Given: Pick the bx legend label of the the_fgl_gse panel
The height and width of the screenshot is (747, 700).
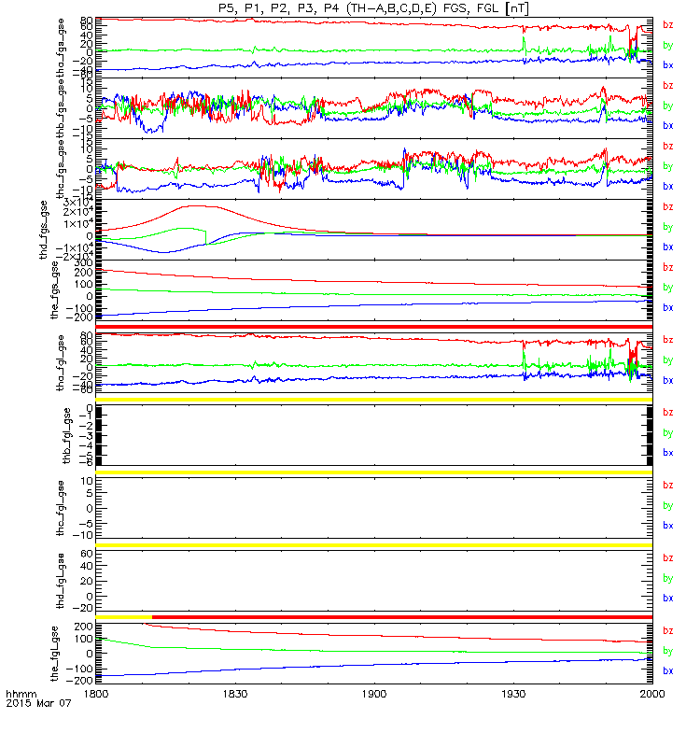Looking at the screenshot, I should tap(668, 670).
